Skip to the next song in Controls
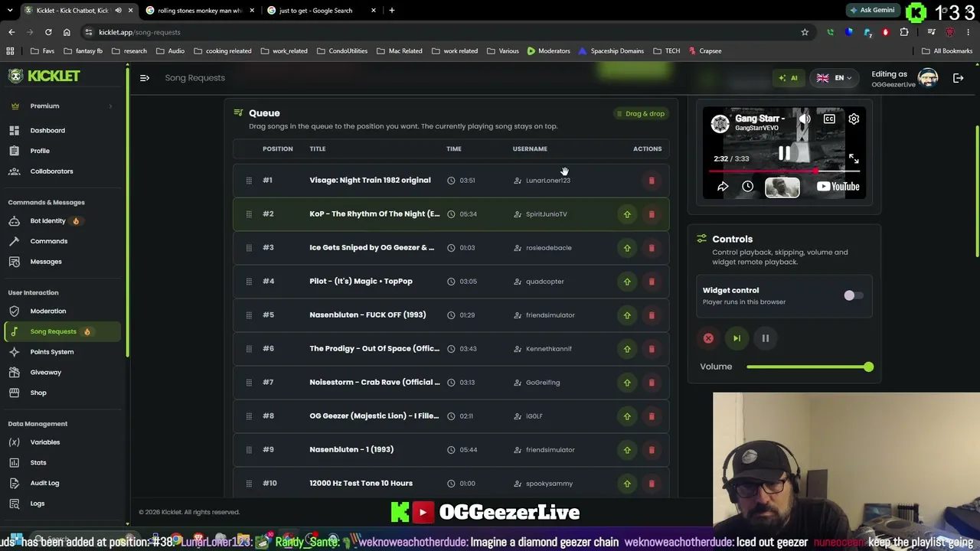Viewport: 980px width, 551px height. pyautogui.click(x=737, y=338)
